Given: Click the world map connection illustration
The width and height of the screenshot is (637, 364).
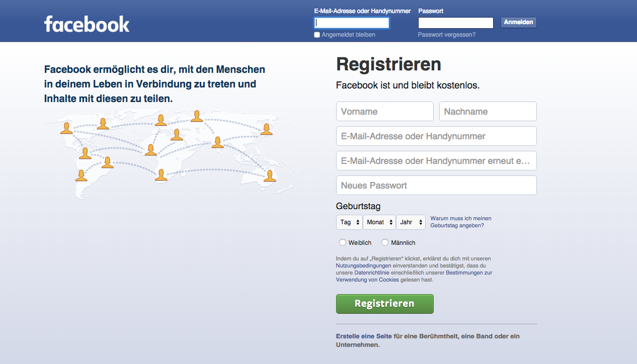Looking at the screenshot, I should click(x=169, y=153).
